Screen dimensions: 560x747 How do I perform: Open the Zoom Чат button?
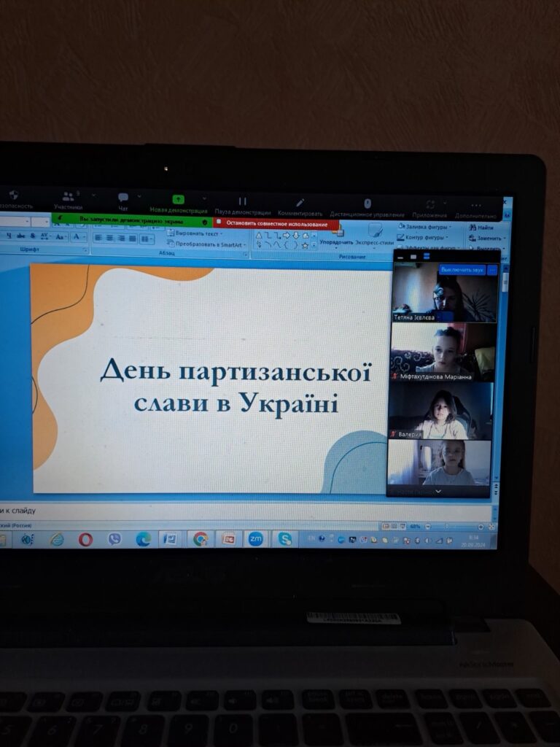click(122, 201)
